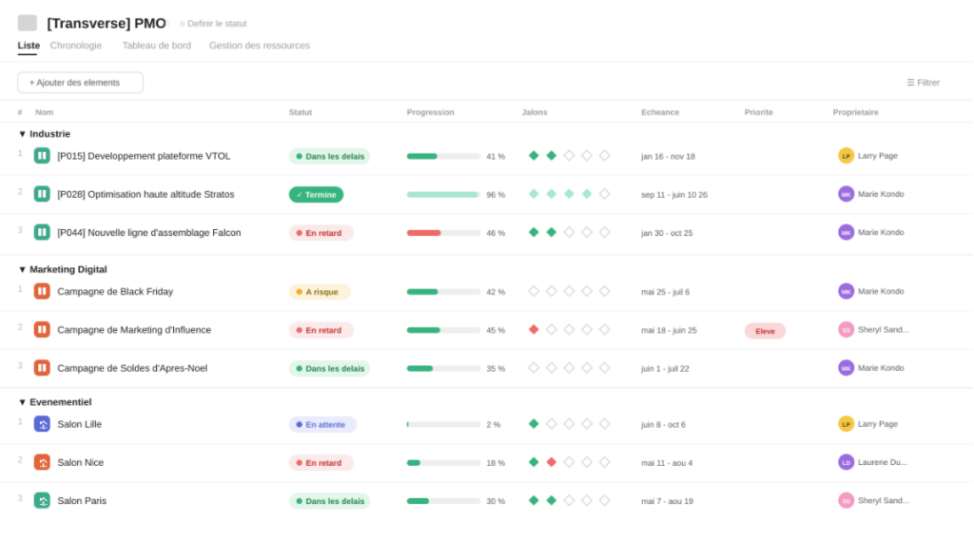
Task: Open 'En retard' status on Falcon row
Action: click(321, 234)
